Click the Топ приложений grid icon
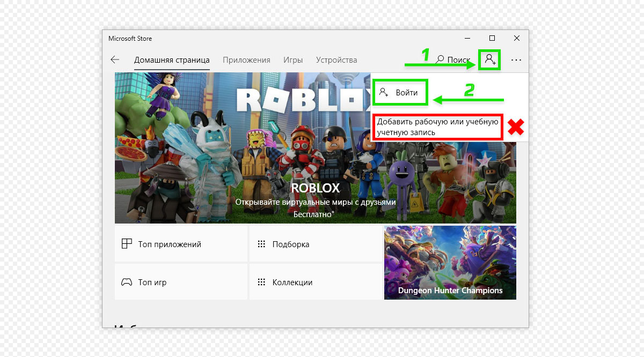This screenshot has height=357, width=644. 127,244
